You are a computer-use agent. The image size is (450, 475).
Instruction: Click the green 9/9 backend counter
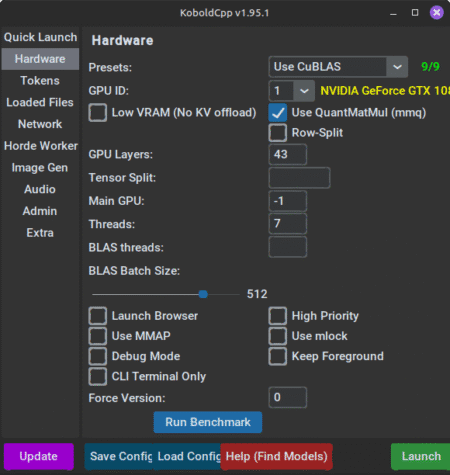[x=430, y=67]
